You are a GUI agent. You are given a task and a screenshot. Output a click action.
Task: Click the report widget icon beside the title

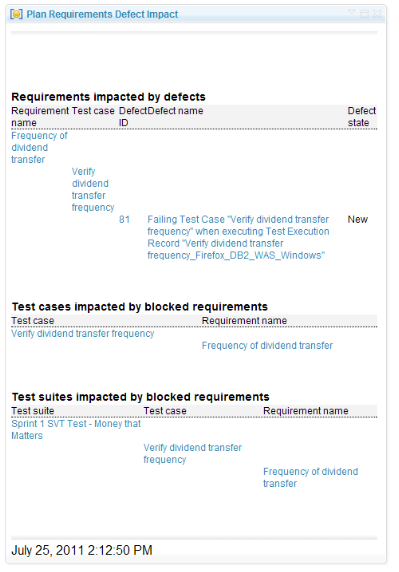pyautogui.click(x=16, y=15)
